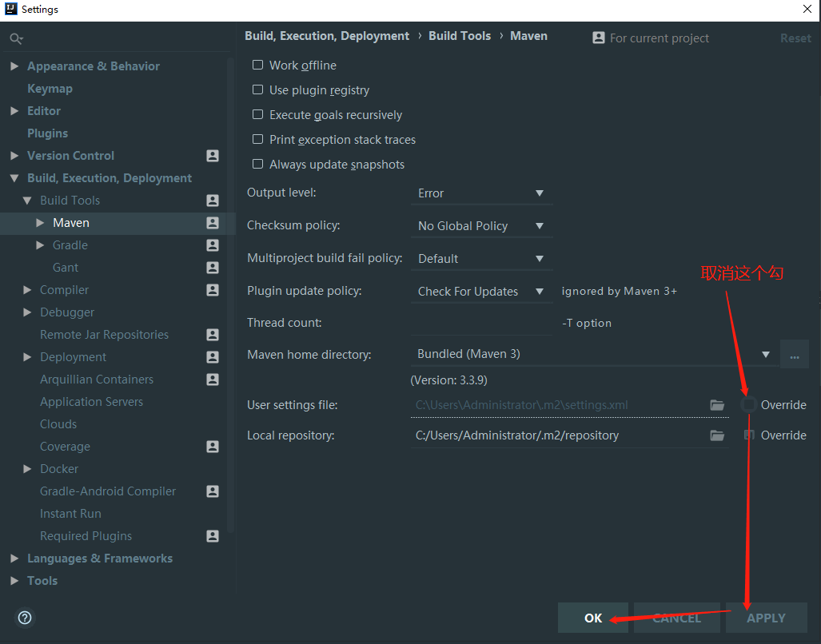Select the Plugins settings page
This screenshot has width=821, height=644.
[x=48, y=133]
